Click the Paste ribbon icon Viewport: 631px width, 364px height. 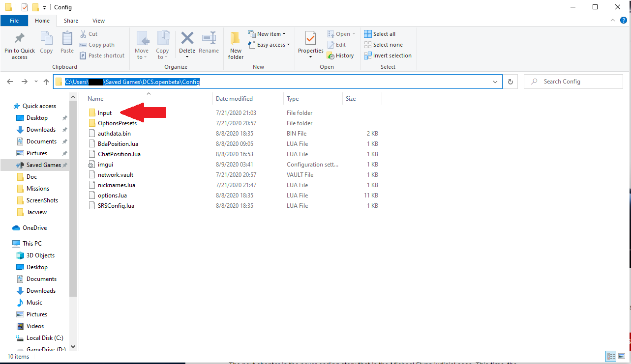(67, 43)
